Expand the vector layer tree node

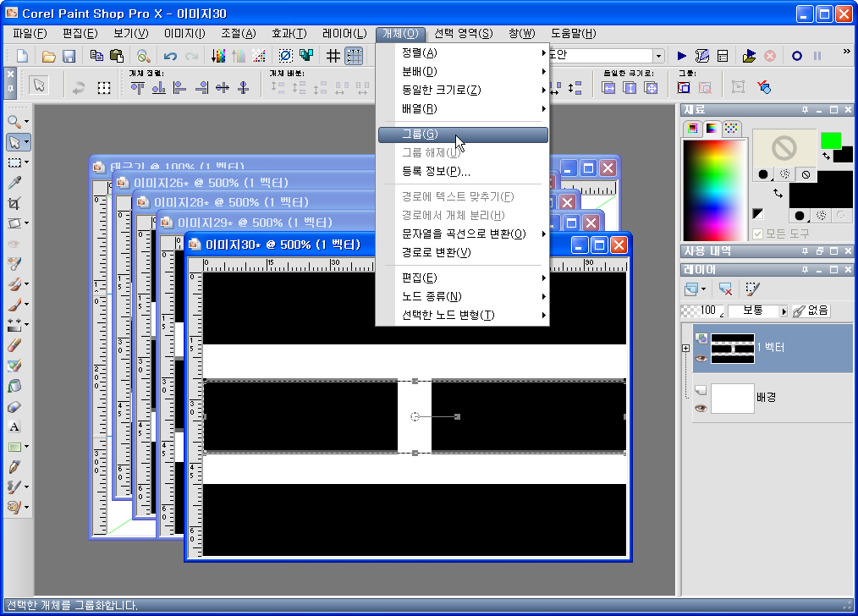click(x=685, y=348)
